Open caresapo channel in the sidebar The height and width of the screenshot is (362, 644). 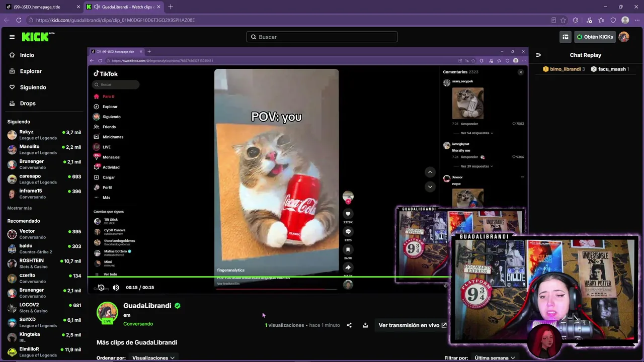[x=44, y=179]
